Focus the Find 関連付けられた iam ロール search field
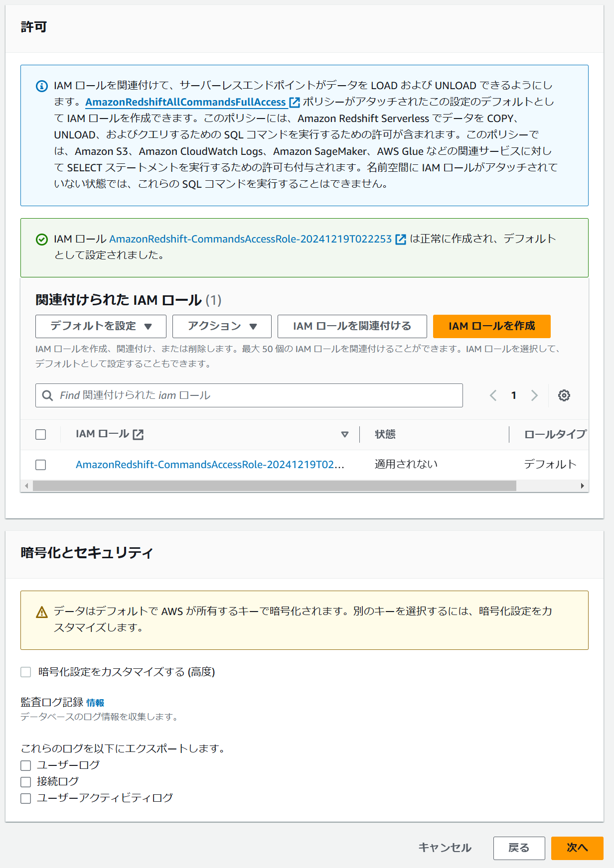Screen dimensions: 614x868 249,395
